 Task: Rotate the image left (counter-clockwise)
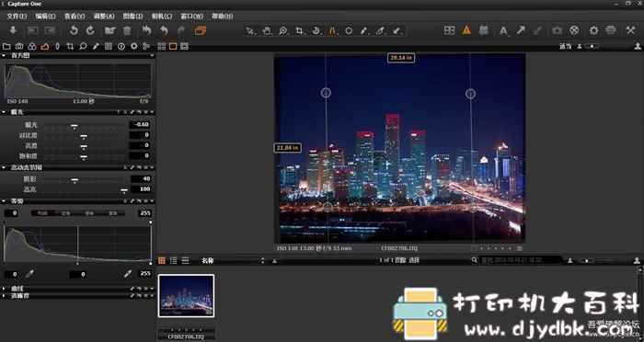click(74, 30)
